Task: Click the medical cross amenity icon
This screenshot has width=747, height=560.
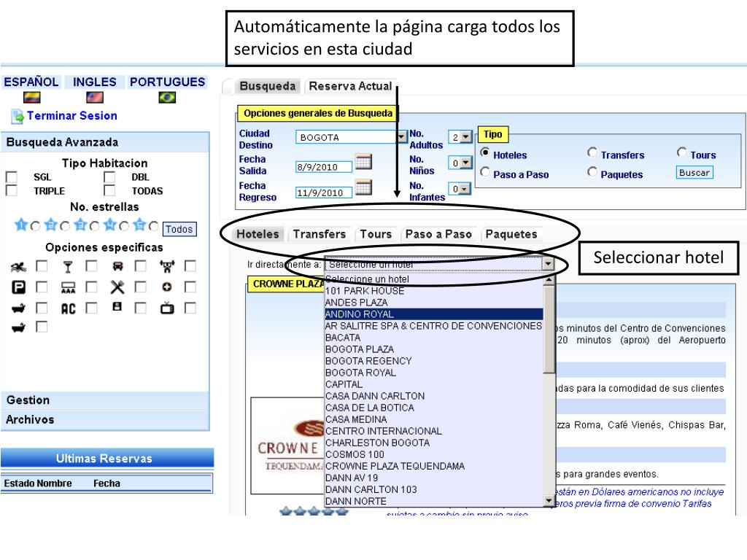Action: click(x=167, y=287)
